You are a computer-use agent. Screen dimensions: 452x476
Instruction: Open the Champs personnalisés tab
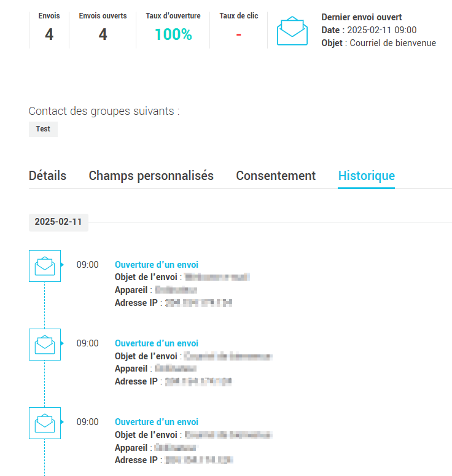pos(151,176)
